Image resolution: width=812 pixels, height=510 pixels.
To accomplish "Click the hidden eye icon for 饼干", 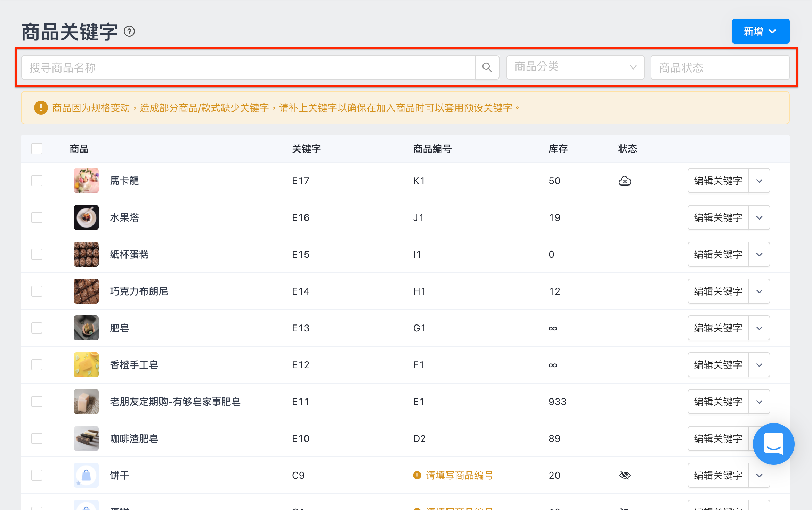I will click(625, 475).
